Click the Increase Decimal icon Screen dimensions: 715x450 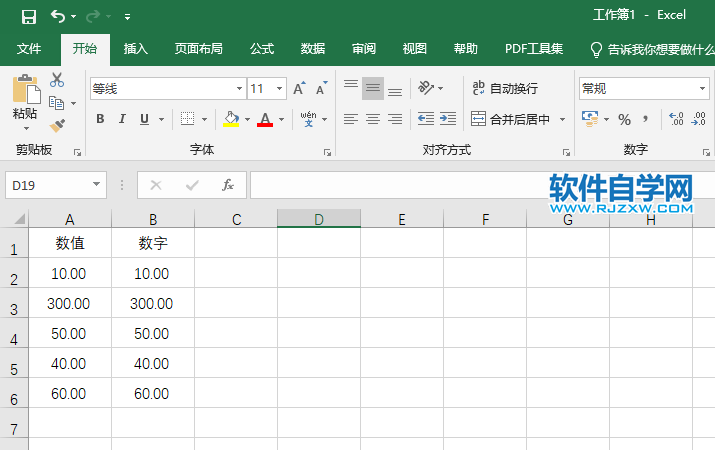click(676, 119)
